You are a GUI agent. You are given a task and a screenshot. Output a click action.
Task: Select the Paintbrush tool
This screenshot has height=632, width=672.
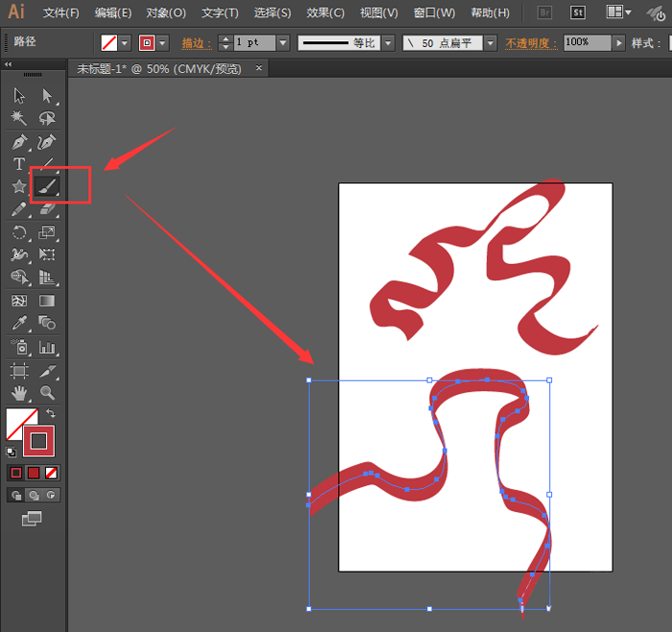point(46,186)
